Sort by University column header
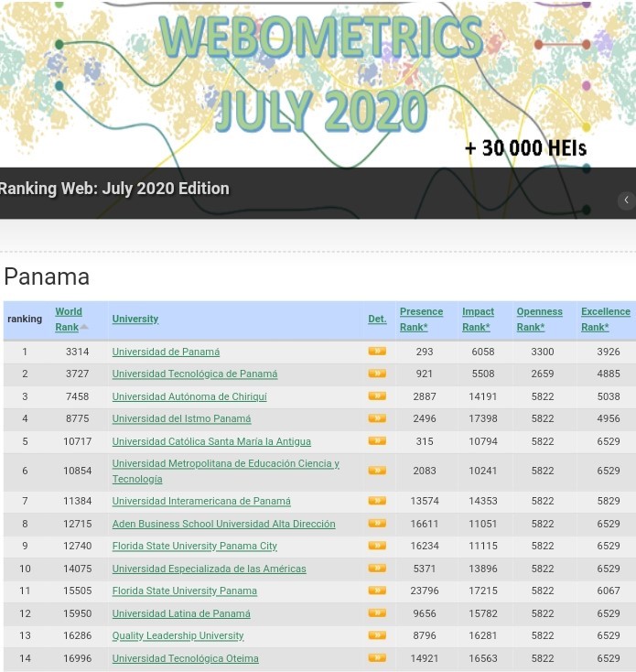Image resolution: width=636 pixels, height=672 pixels. click(135, 319)
